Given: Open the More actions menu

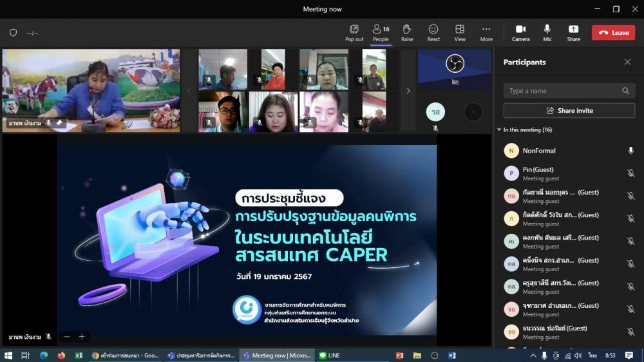Looking at the screenshot, I should click(x=486, y=33).
